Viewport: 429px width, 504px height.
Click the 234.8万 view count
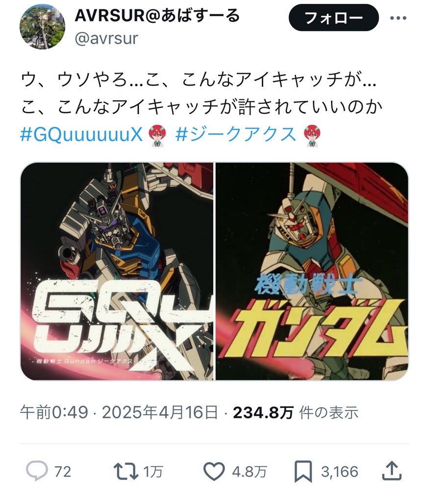[263, 412]
